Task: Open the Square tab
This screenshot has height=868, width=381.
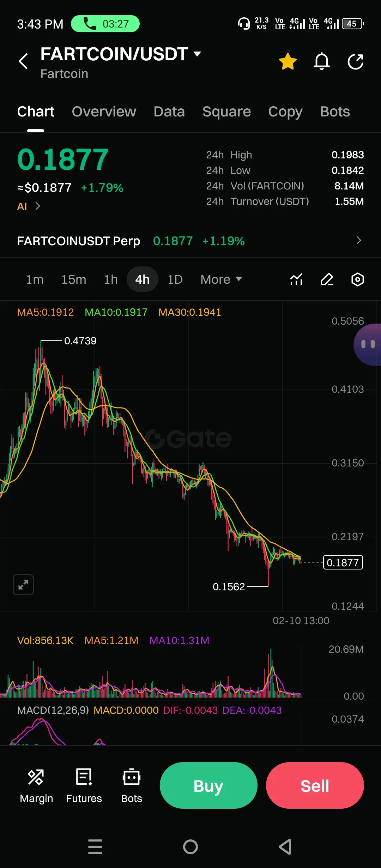Action: click(226, 111)
